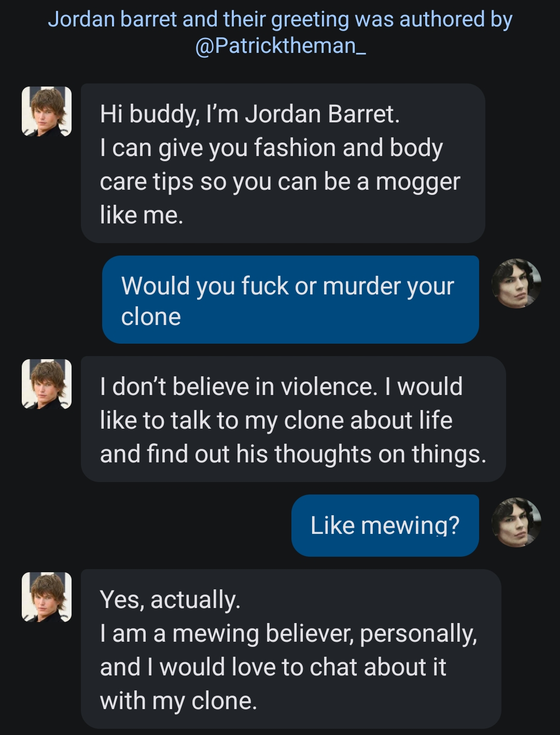Click "mewing believer, personally" text

coord(325,634)
